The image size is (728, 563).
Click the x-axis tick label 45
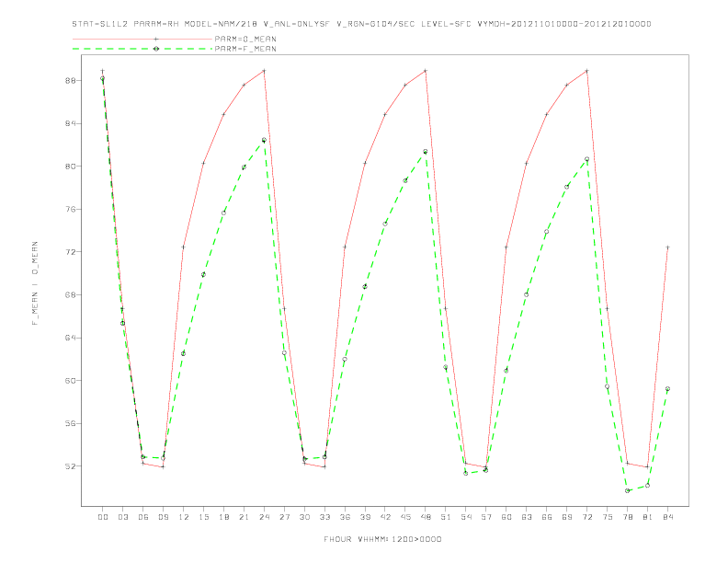coord(405,517)
